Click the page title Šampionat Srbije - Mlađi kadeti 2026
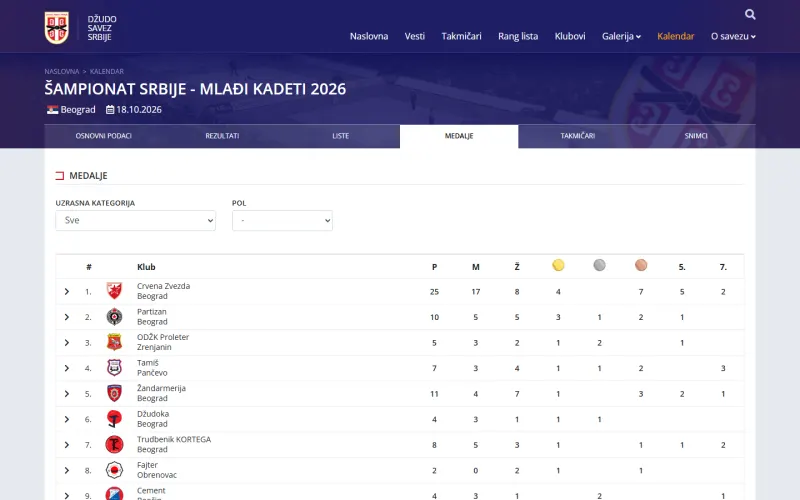 tap(195, 89)
